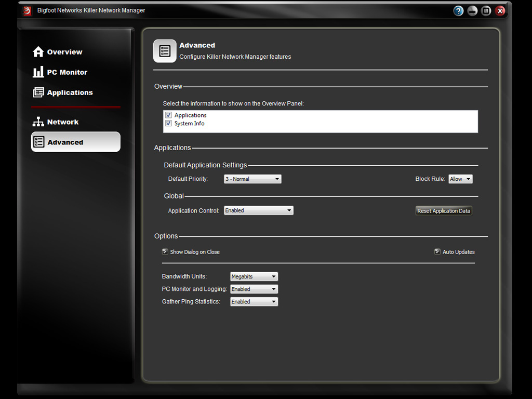532x399 pixels.
Task: Click 'Configure Killer Network Manager features' subtitle
Action: click(235, 57)
